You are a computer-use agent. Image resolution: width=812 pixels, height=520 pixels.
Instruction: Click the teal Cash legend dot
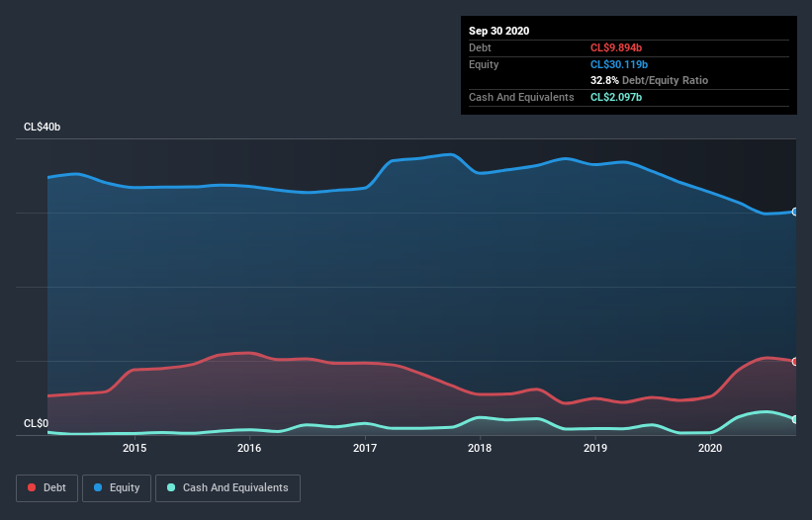(x=171, y=487)
